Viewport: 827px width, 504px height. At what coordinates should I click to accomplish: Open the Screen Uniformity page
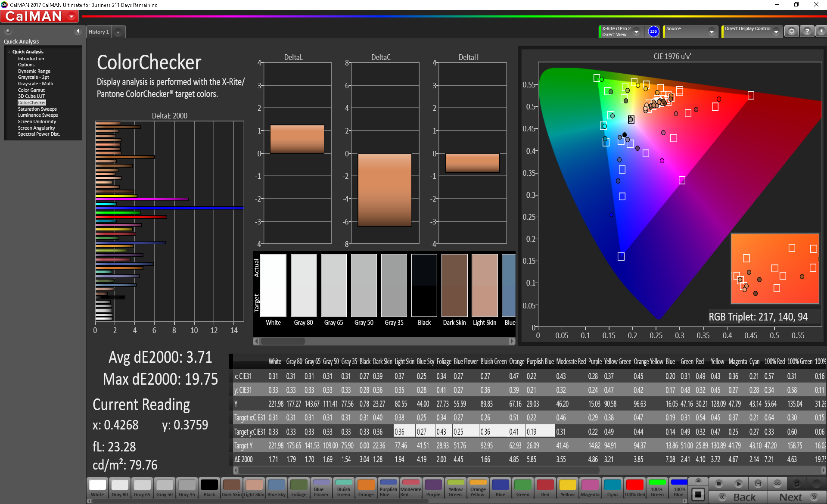click(x=37, y=121)
